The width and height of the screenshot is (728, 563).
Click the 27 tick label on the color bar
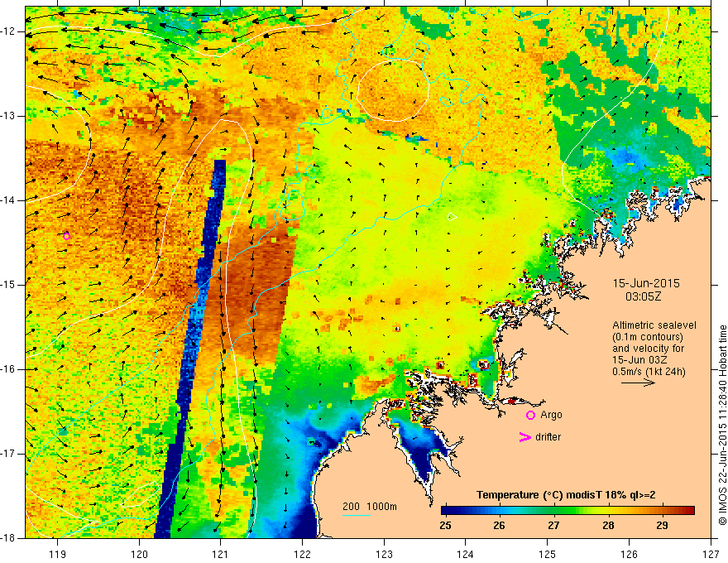pos(553,526)
